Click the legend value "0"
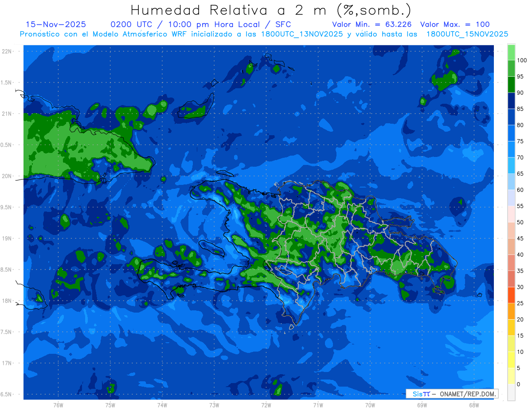The image size is (532, 411). pyautogui.click(x=519, y=384)
